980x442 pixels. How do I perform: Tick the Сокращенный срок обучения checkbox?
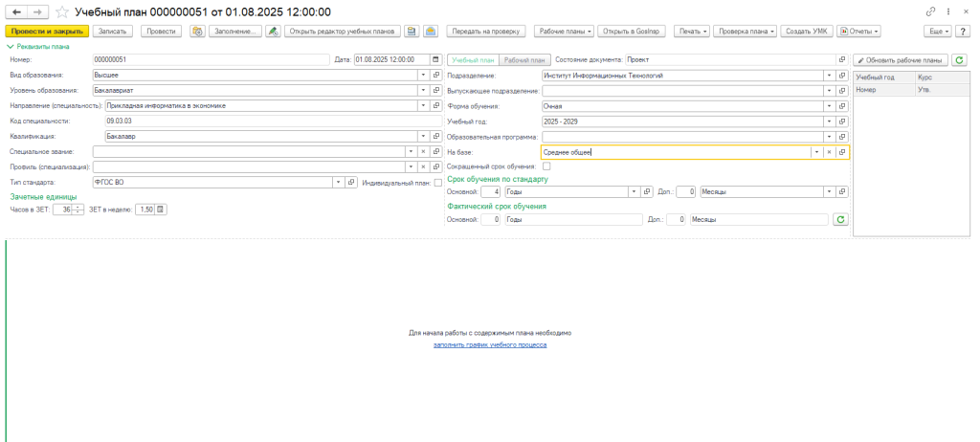546,166
